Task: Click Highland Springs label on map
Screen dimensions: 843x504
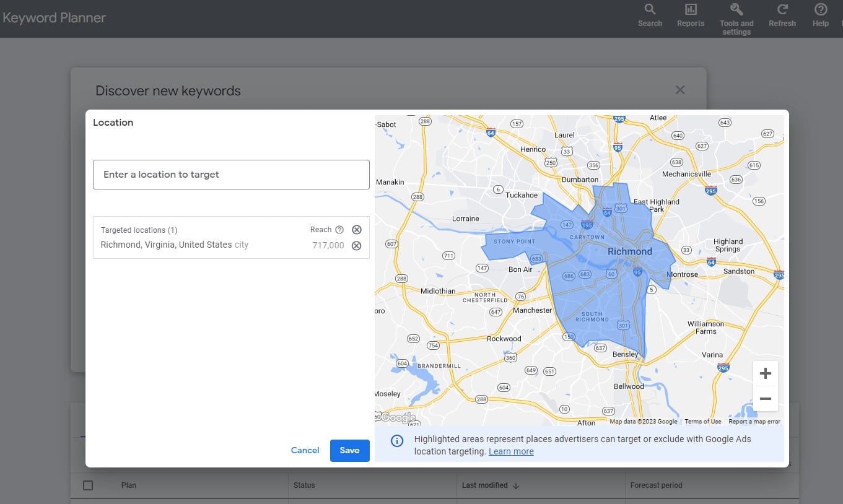Action: (728, 245)
